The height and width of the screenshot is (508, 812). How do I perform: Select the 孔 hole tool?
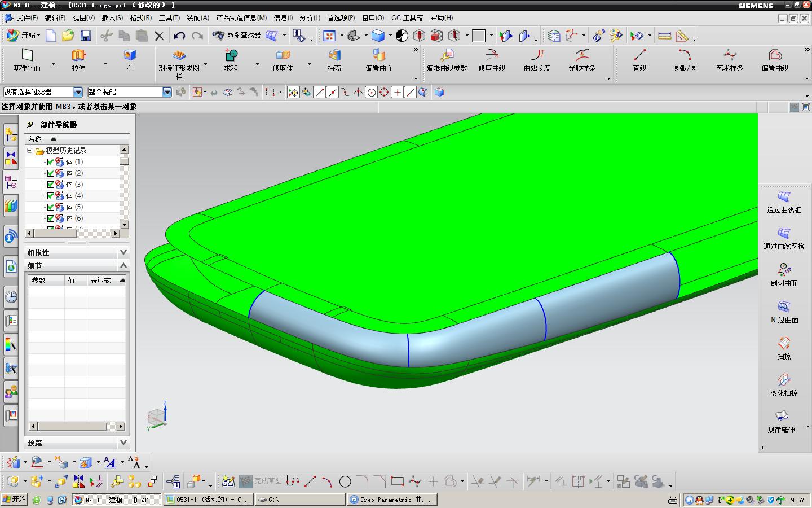click(x=130, y=60)
